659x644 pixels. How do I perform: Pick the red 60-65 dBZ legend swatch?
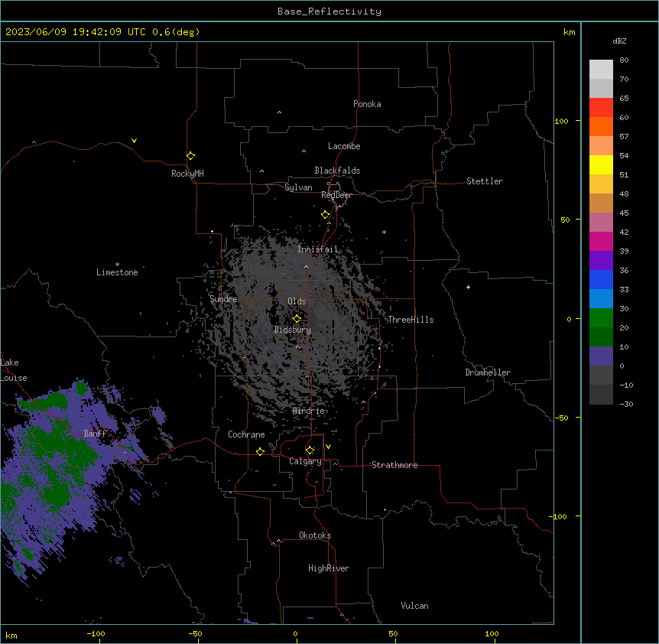point(601,107)
